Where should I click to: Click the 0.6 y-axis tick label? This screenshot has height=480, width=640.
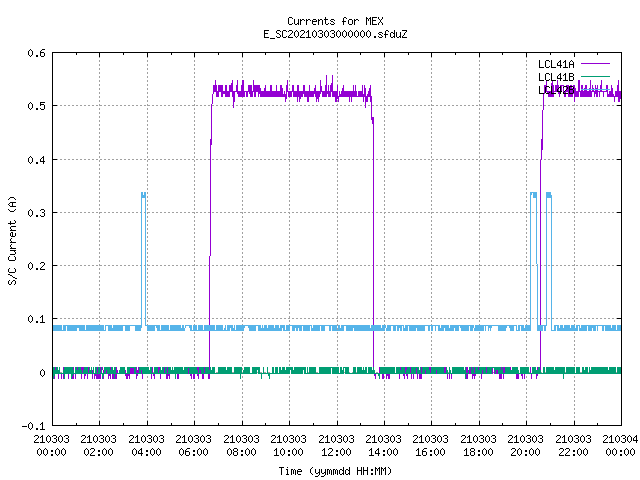coord(36,53)
